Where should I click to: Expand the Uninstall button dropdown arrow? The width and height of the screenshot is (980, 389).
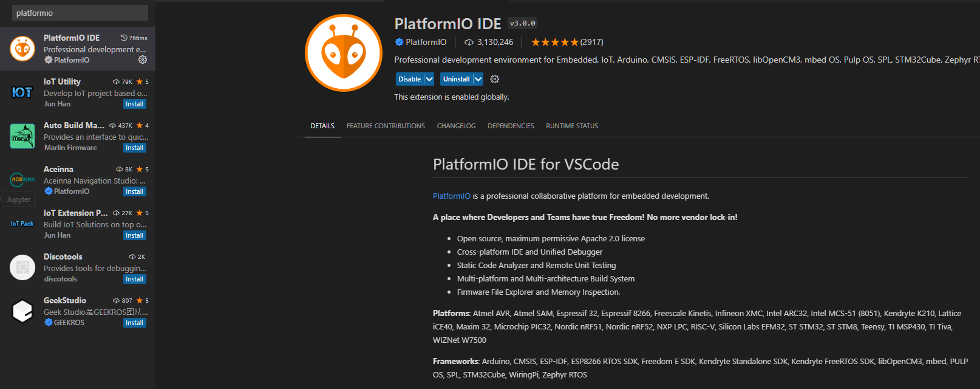pyautogui.click(x=478, y=79)
